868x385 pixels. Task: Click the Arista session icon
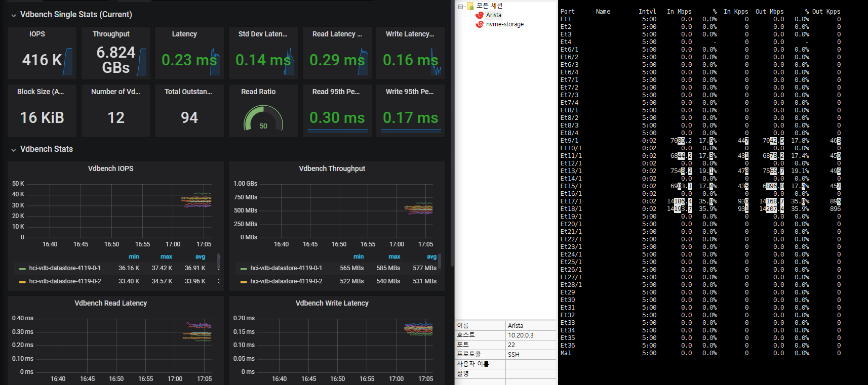click(x=480, y=15)
